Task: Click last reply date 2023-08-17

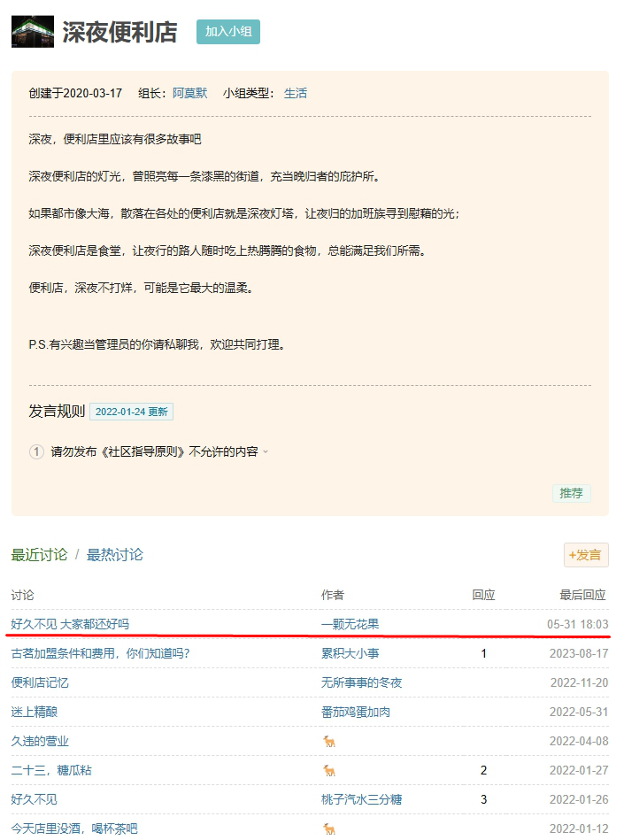Action: (579, 653)
